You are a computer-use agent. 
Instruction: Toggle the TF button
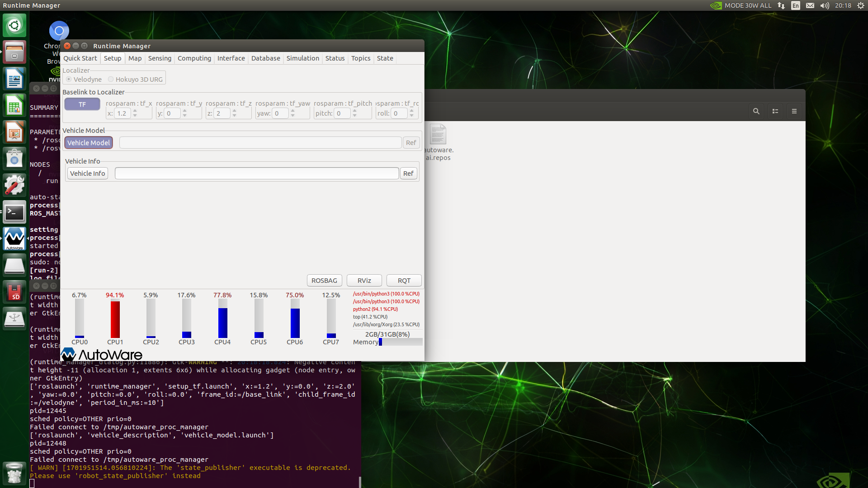coord(82,104)
